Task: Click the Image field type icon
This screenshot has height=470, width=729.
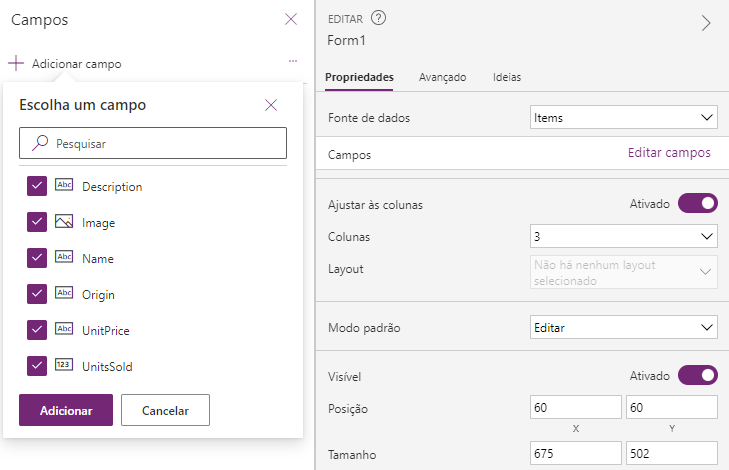Action: 64,222
